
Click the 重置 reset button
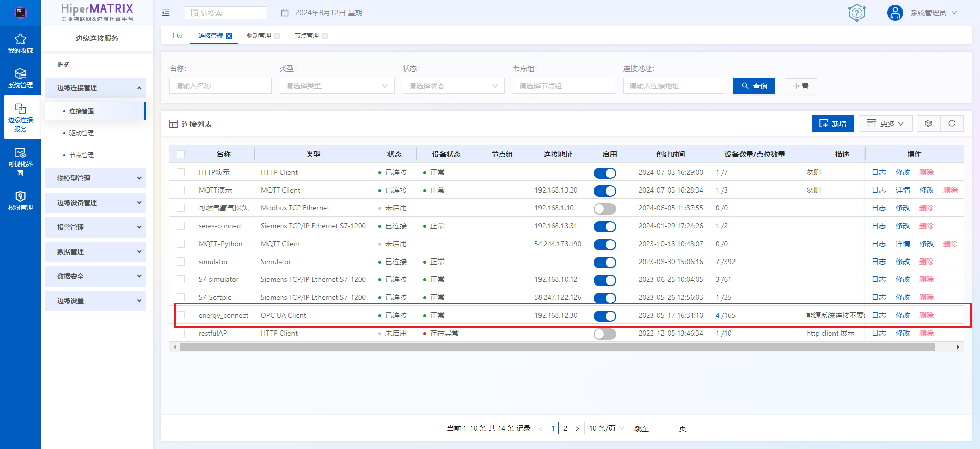point(801,86)
